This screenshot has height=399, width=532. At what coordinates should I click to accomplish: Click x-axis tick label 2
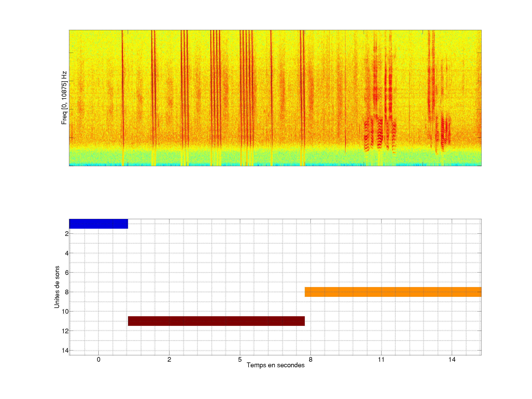click(x=169, y=359)
